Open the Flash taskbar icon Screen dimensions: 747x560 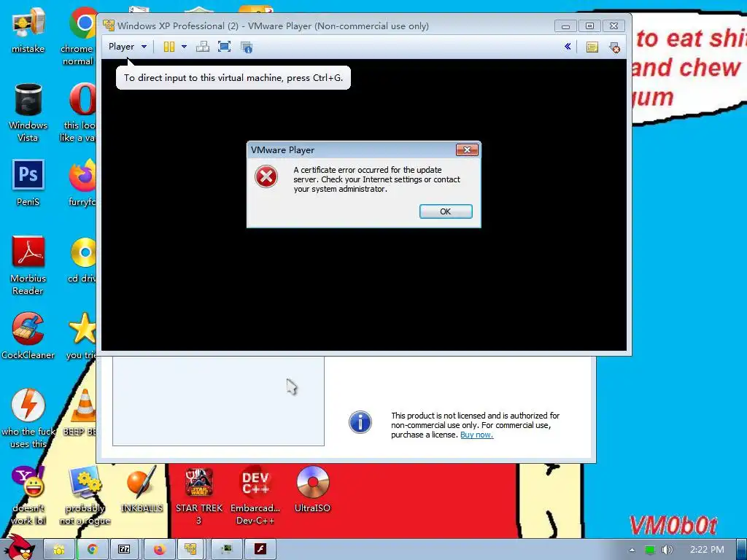(x=260, y=550)
